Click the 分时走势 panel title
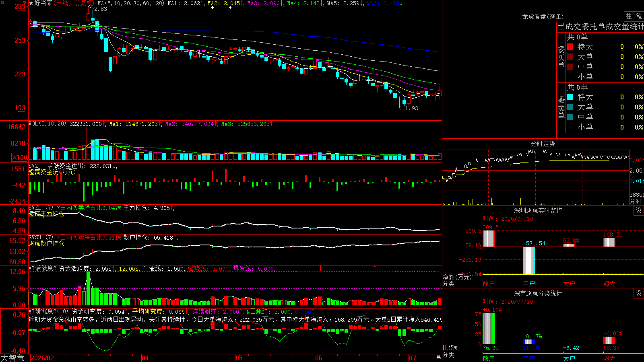 [543, 144]
